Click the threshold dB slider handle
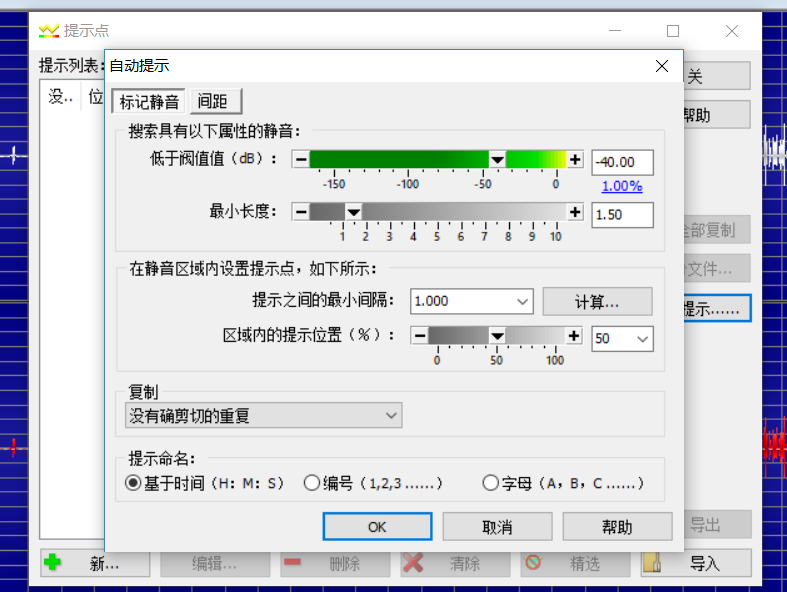Viewport: 787px width, 592px height. 497,160
